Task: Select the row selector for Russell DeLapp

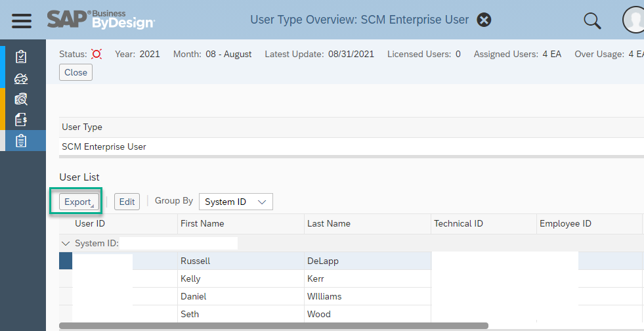Action: pos(66,261)
